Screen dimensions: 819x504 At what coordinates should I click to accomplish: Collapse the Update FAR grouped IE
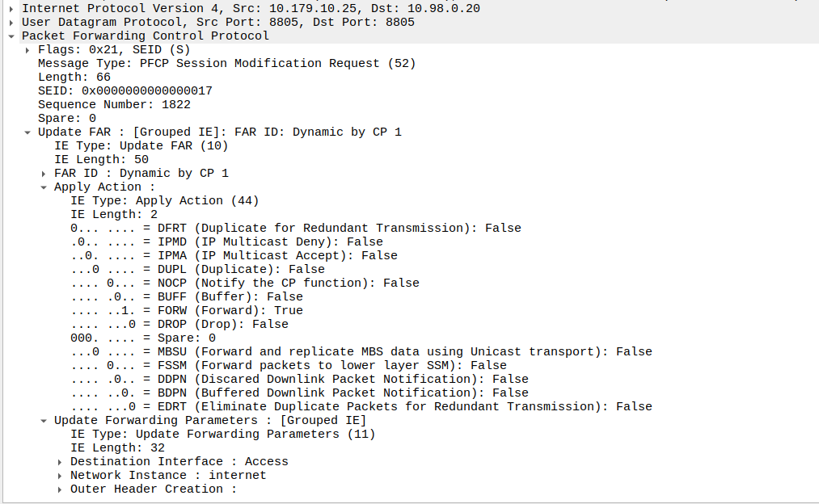(27, 132)
